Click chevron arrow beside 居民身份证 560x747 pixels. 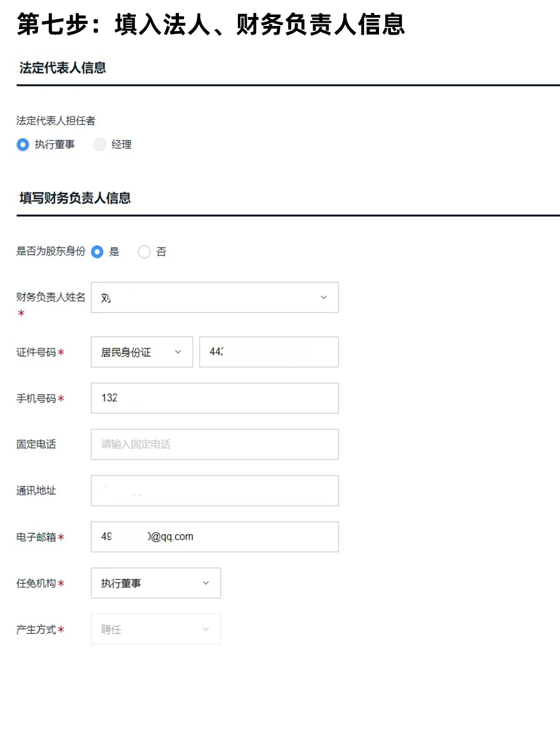tap(178, 352)
